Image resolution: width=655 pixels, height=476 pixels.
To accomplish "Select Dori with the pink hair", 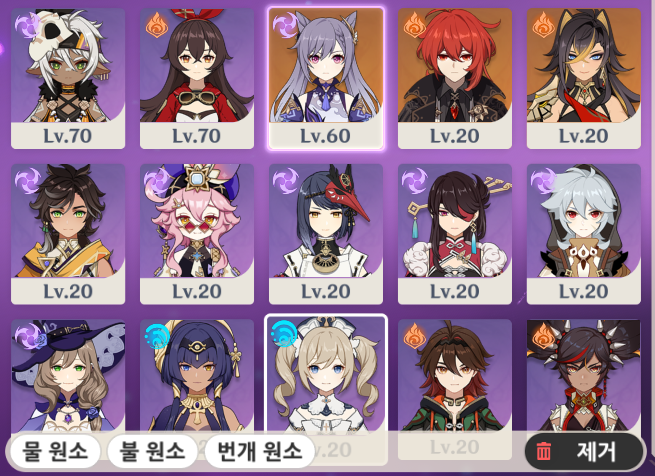I will [x=197, y=234].
